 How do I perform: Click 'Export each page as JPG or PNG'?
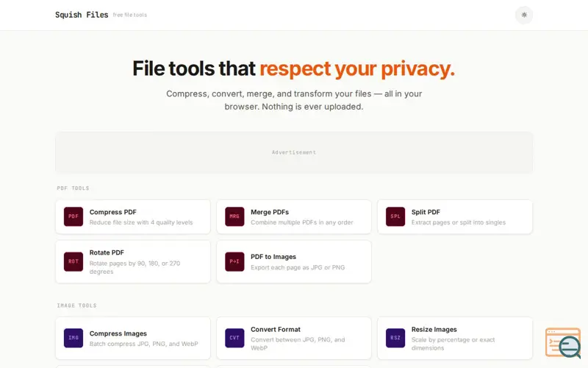tap(298, 267)
